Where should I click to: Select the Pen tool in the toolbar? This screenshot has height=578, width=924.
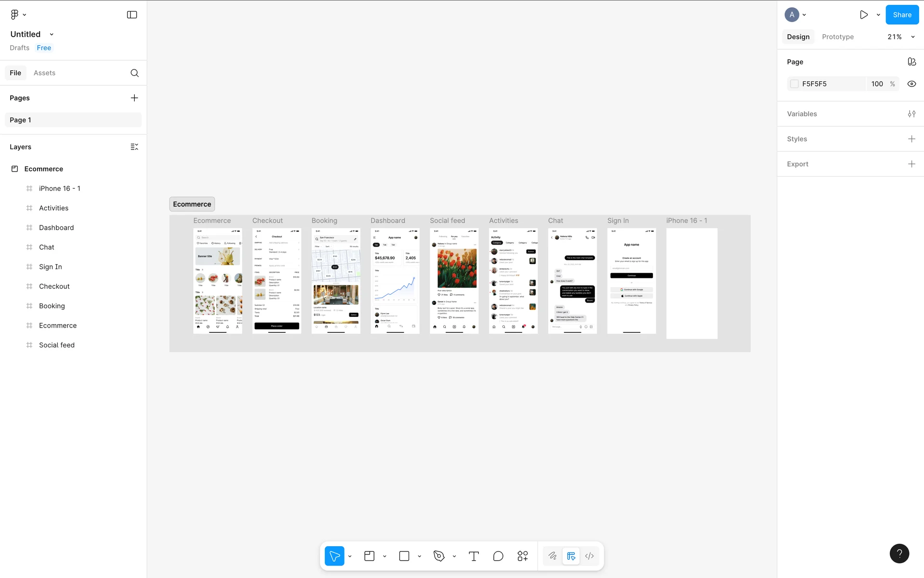[438, 556]
